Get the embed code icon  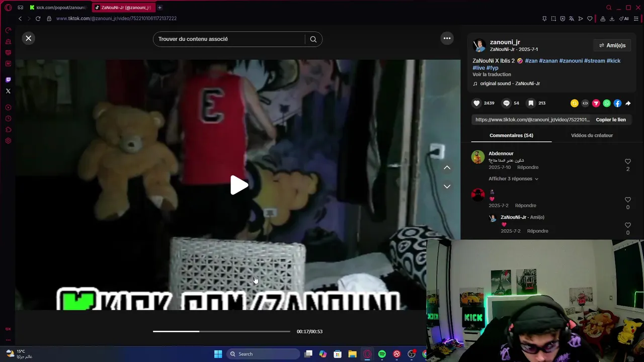585,103
